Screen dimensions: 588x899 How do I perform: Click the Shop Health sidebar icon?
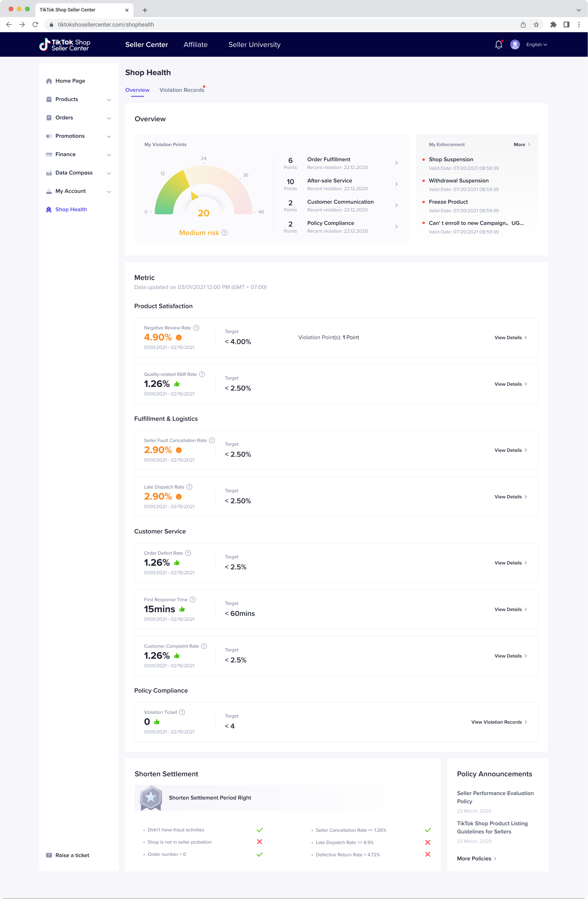[49, 210]
